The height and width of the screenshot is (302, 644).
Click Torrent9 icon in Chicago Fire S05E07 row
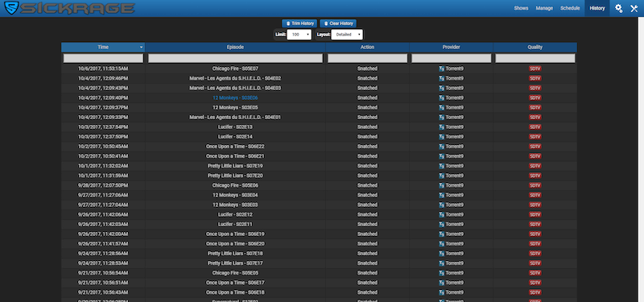(x=441, y=68)
